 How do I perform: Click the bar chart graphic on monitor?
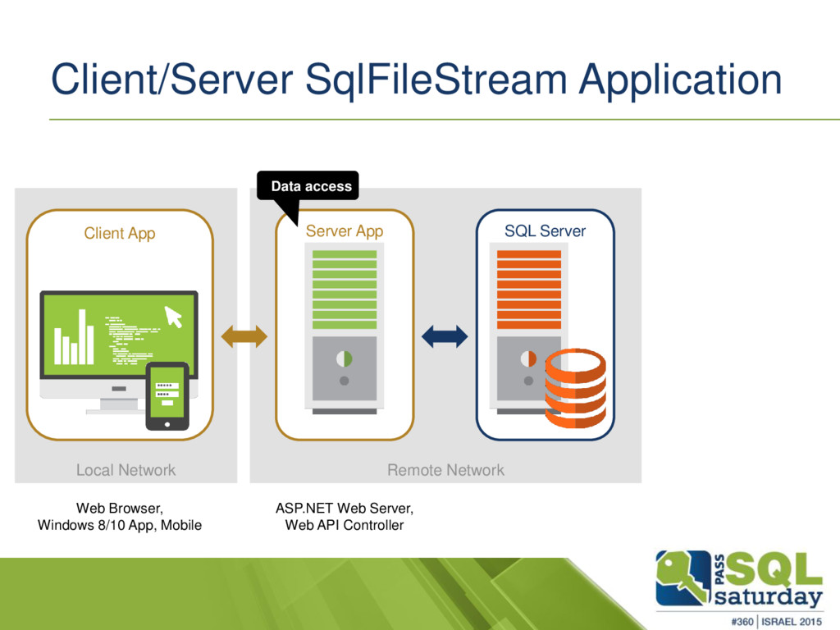74,337
